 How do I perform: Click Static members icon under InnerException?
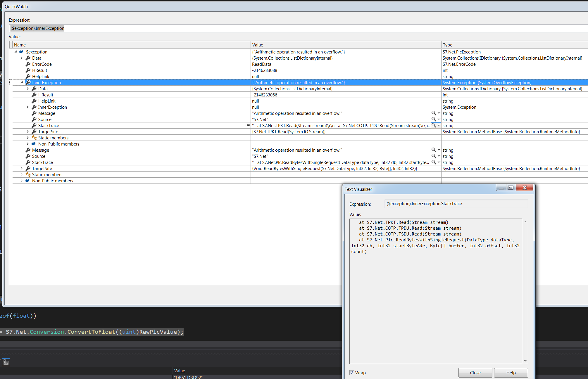(x=34, y=138)
